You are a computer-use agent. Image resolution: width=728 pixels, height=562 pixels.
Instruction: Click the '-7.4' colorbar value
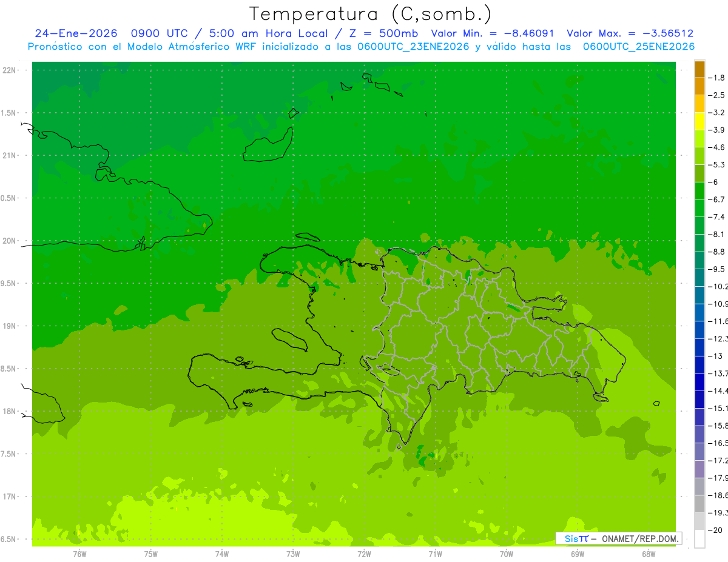click(716, 217)
